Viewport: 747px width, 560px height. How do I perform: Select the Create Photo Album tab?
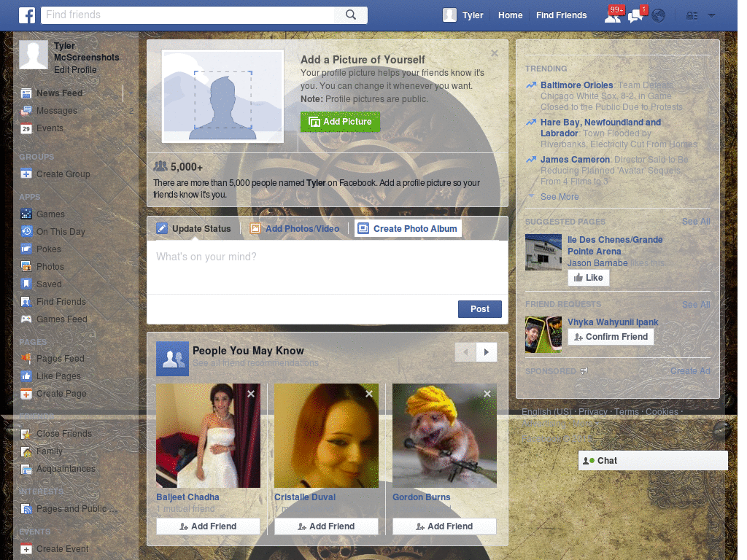408,228
